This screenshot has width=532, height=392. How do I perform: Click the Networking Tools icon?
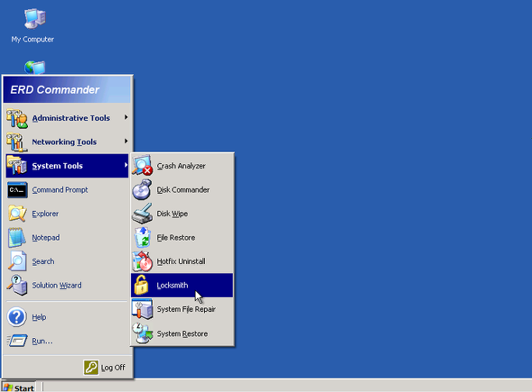tap(17, 142)
